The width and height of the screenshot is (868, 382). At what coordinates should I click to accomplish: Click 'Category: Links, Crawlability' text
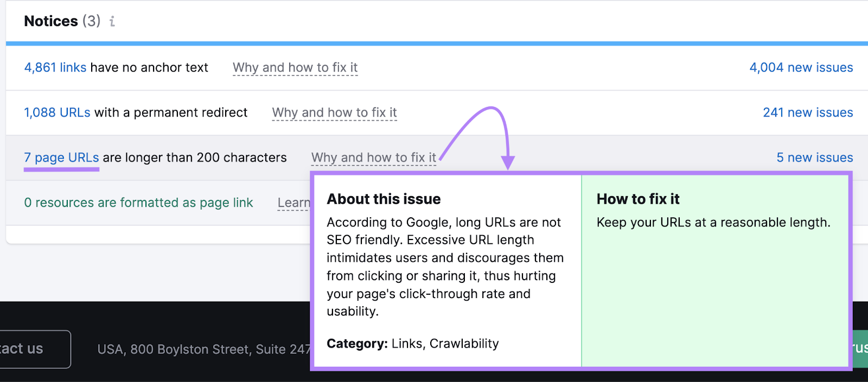(x=413, y=344)
